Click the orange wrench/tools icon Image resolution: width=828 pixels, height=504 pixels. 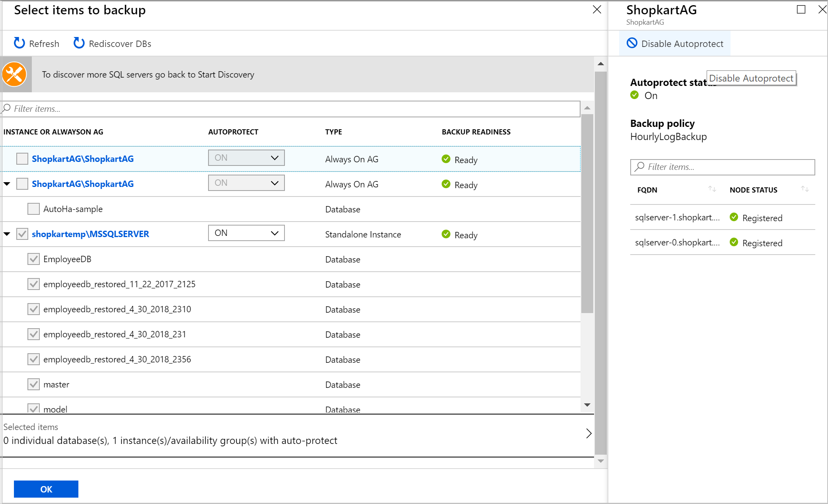click(15, 74)
